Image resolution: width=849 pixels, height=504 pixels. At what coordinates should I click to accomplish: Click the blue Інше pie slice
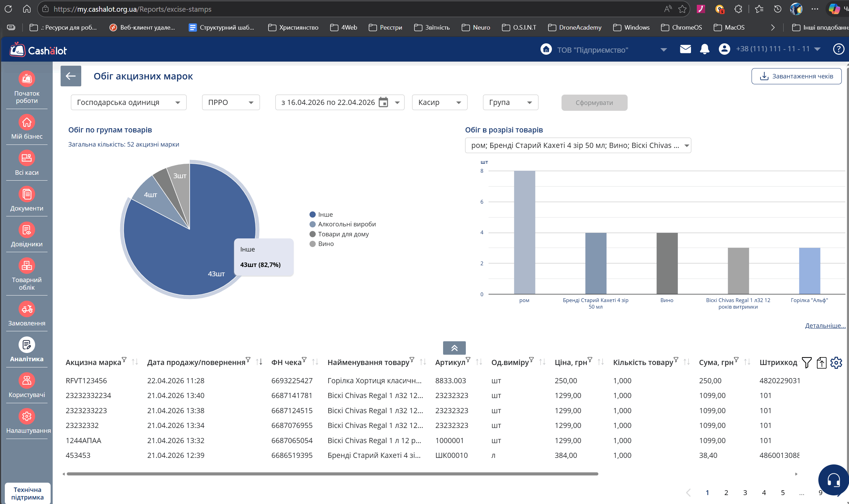tap(165, 255)
